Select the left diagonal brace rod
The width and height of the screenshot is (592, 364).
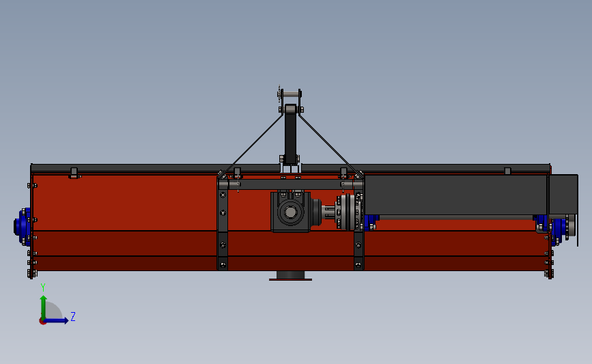coord(251,146)
